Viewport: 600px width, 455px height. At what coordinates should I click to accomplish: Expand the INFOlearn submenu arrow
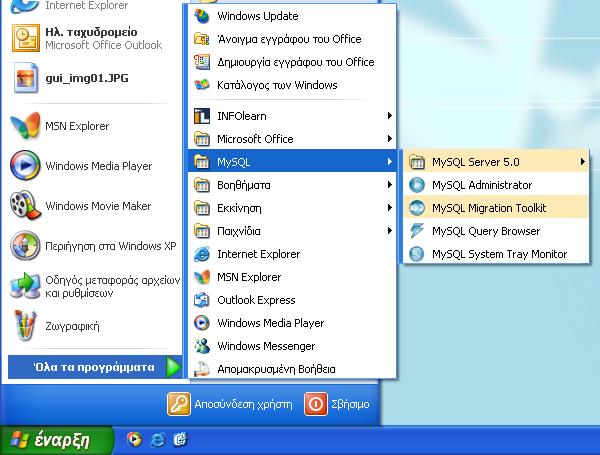[389, 116]
